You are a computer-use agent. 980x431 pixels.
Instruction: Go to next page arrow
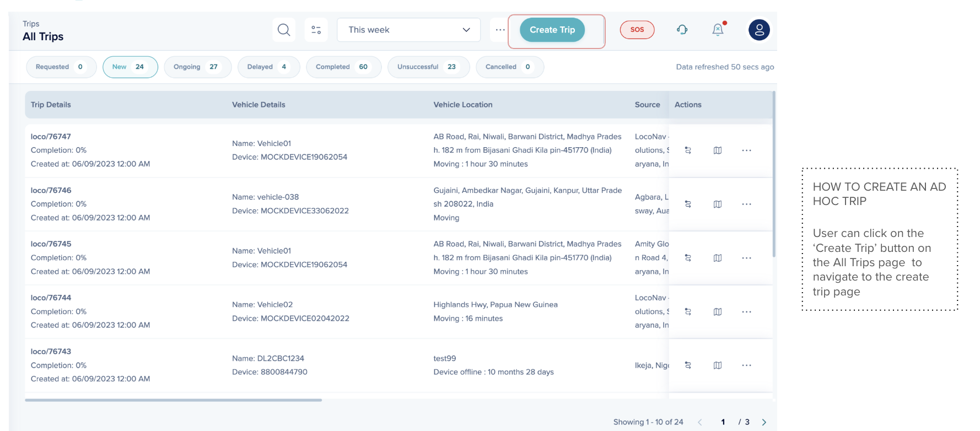pos(764,422)
